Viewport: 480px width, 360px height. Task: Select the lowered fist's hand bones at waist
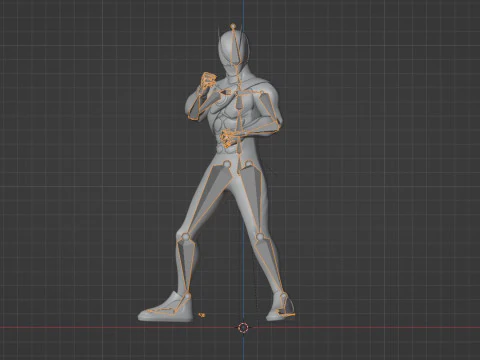coord(228,138)
